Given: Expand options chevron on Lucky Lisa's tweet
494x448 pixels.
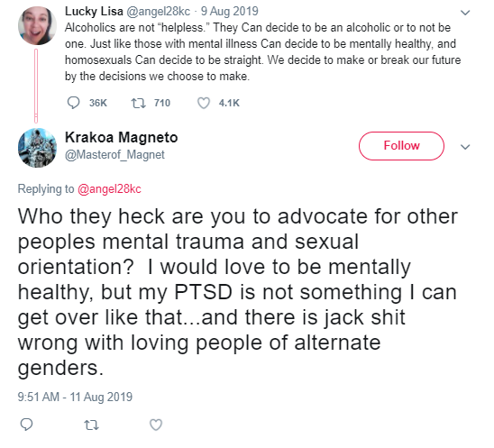Looking at the screenshot, I should [465, 13].
